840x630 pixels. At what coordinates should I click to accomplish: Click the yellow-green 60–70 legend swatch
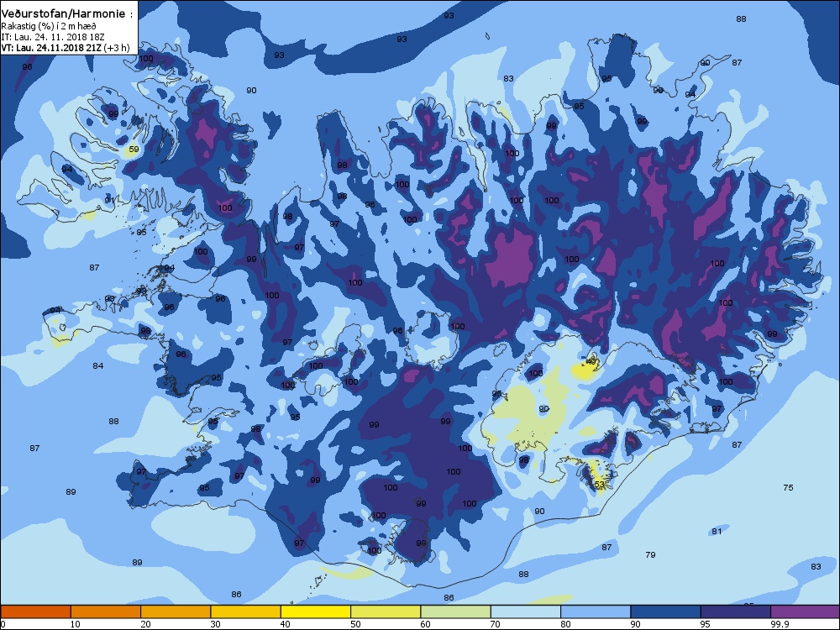(x=456, y=612)
